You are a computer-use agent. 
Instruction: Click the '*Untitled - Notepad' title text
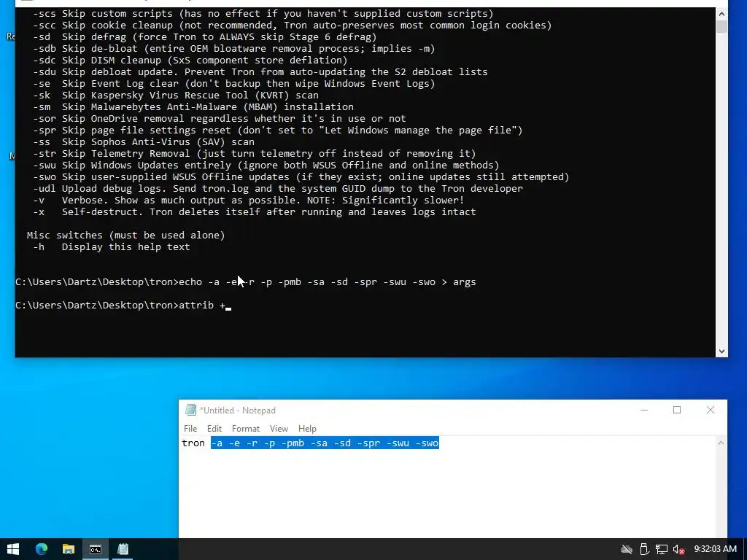pos(238,410)
